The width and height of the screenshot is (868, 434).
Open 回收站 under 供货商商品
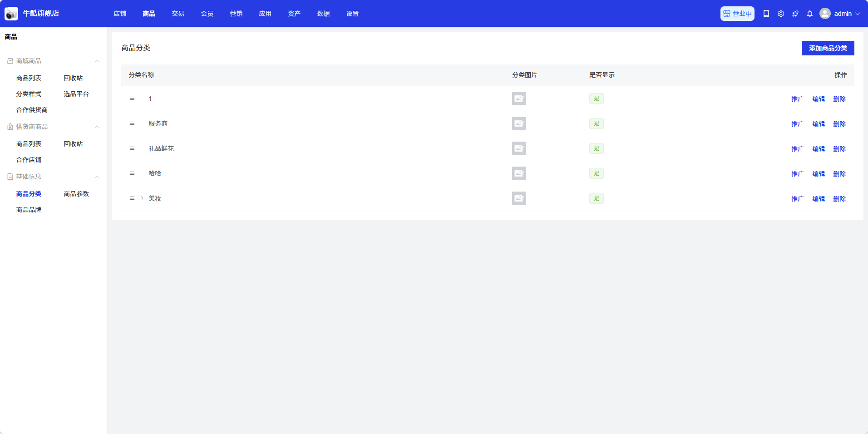[x=73, y=144]
